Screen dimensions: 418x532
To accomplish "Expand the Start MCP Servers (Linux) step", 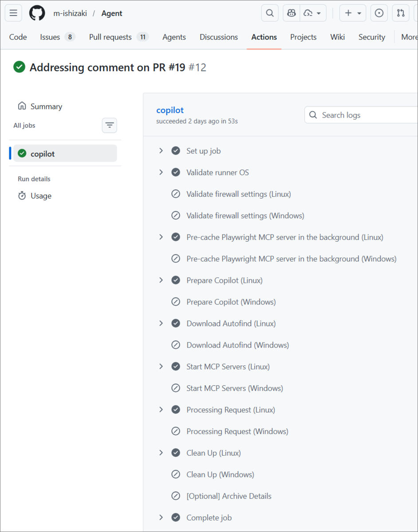I will (x=161, y=367).
